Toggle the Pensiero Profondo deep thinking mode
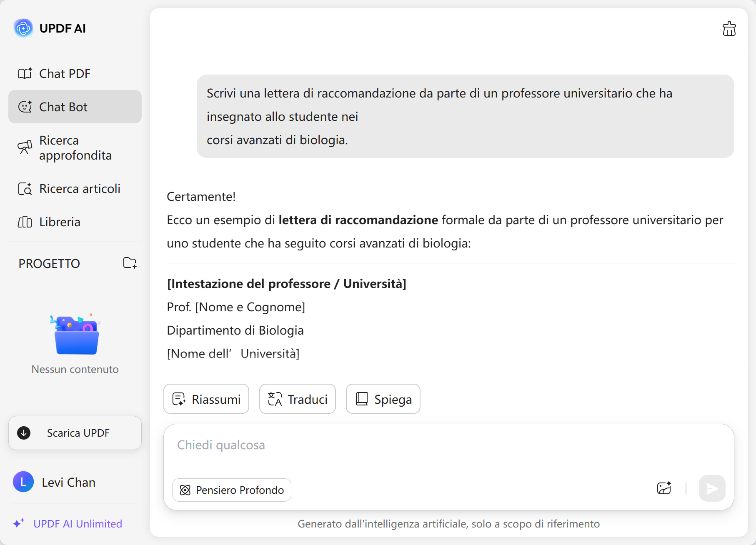Viewport: 756px width, 545px height. click(232, 490)
